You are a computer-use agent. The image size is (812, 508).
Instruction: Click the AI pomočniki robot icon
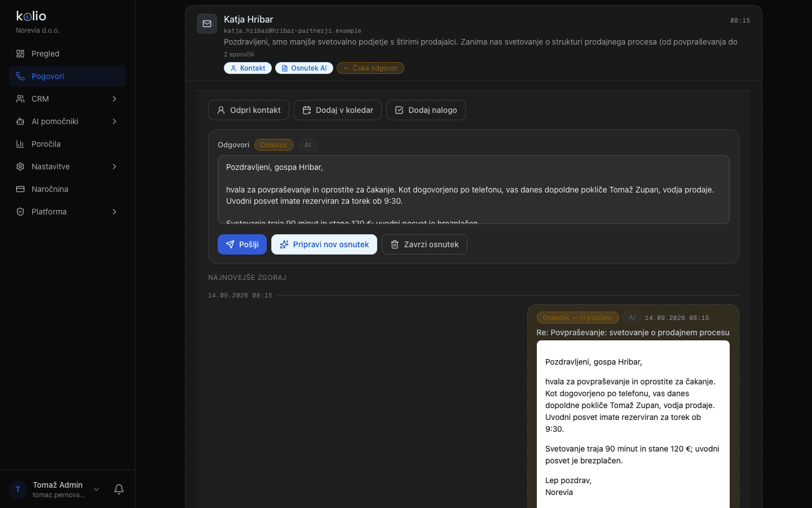point(20,121)
